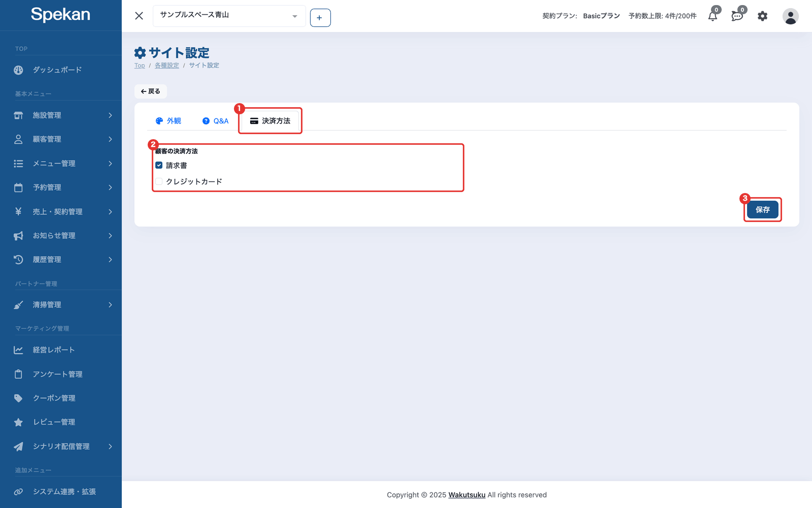Close the sidebar with X icon
The image size is (812, 508).
pos(139,16)
